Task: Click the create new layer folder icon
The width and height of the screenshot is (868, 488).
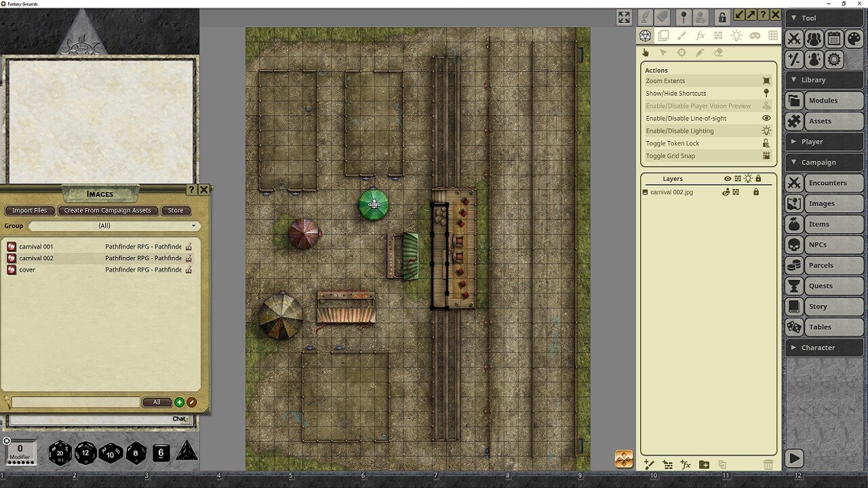Action: pos(704,465)
